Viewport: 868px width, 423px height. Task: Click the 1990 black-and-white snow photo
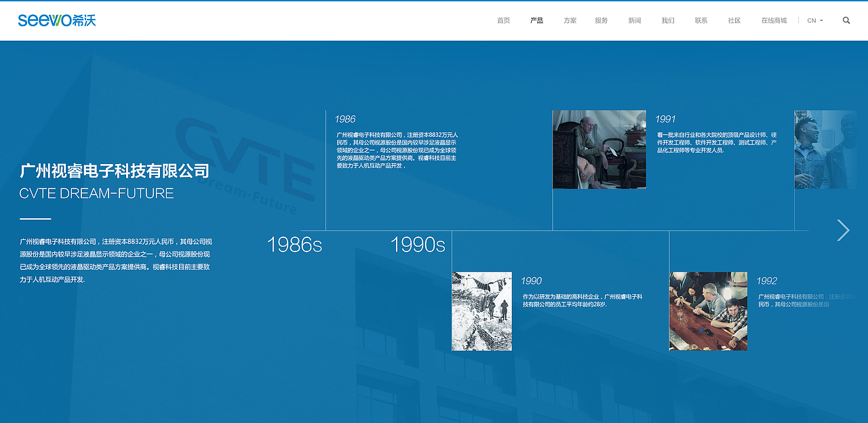482,311
